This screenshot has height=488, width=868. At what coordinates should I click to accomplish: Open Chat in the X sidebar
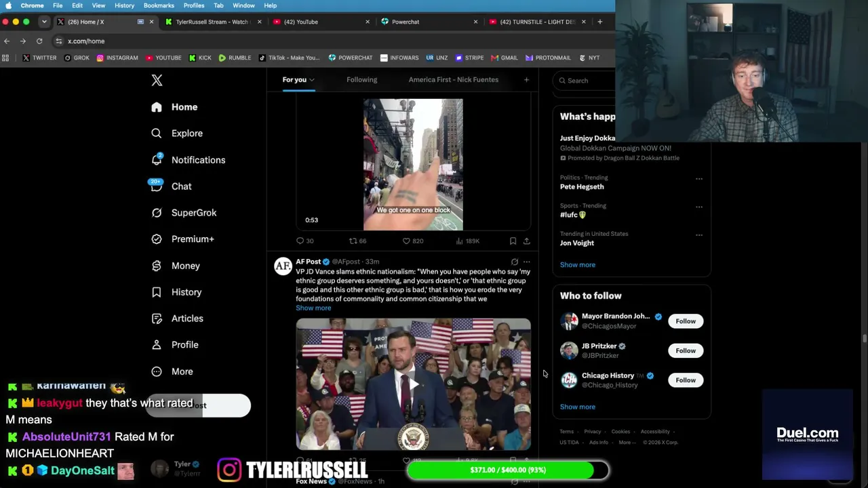pos(171,186)
